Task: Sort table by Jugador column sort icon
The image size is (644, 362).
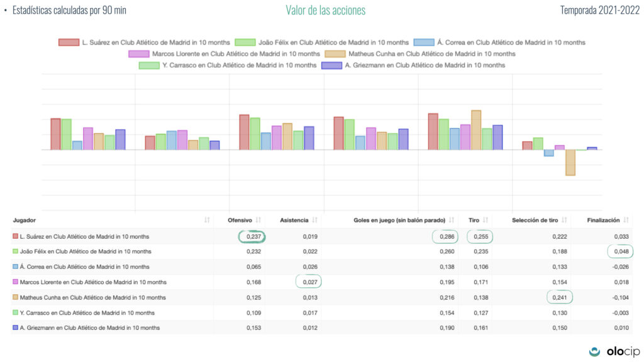Action: (207, 221)
